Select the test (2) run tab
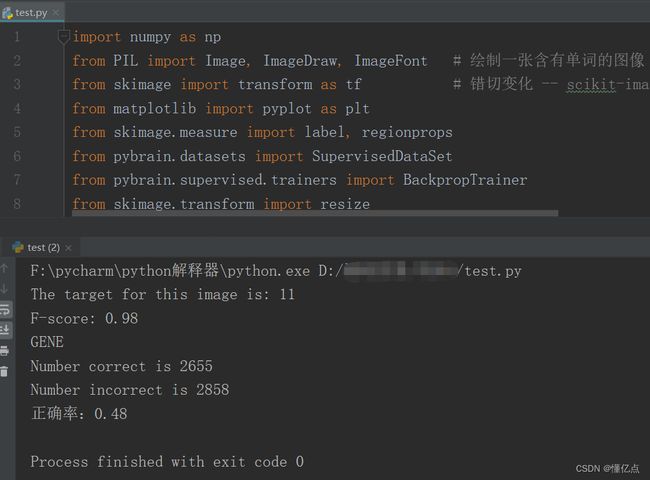Image resolution: width=650 pixels, height=480 pixels. point(43,247)
